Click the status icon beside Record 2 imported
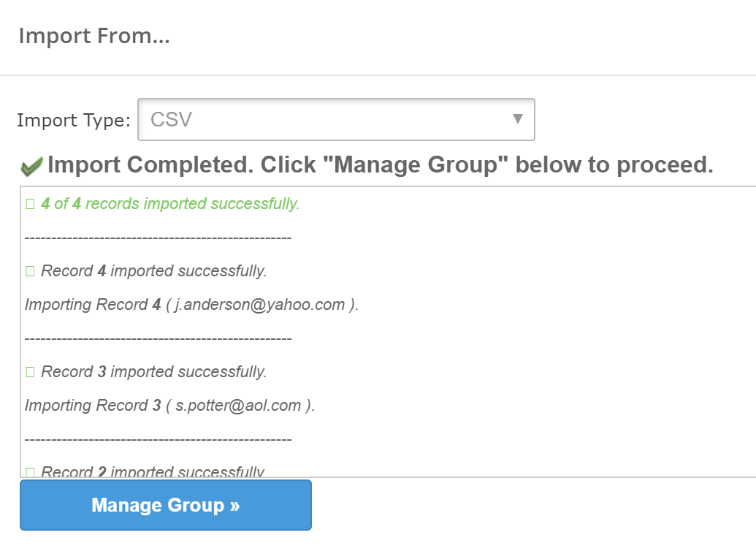Image resolution: width=756 pixels, height=546 pixels. (30, 471)
